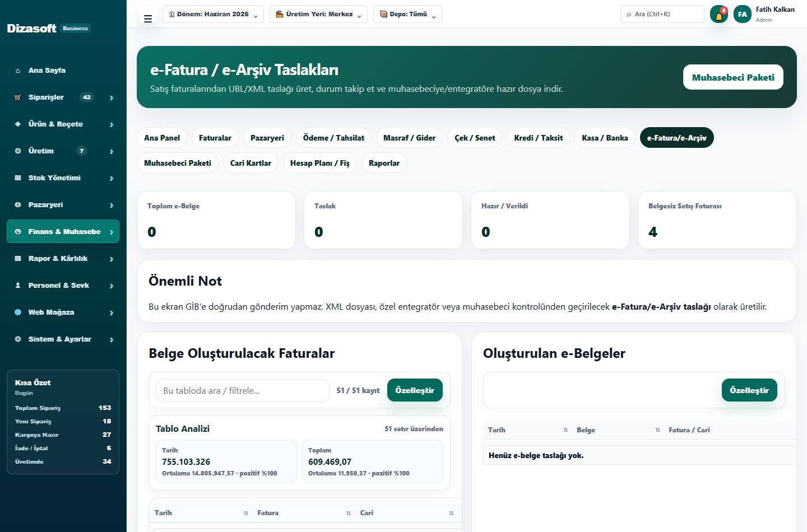Go to the Hesap Planı / Fiş tab
Viewport: 807px width, 532px height.
[320, 163]
